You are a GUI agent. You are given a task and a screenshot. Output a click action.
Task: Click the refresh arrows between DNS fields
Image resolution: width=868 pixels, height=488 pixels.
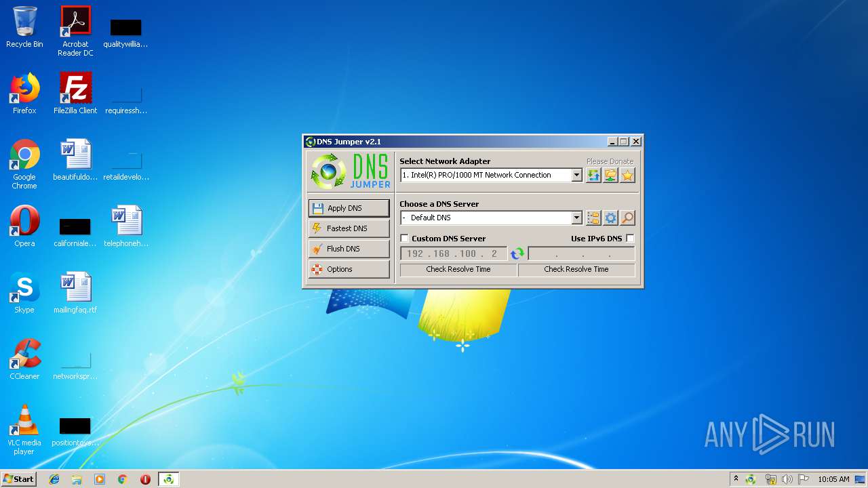pyautogui.click(x=517, y=253)
